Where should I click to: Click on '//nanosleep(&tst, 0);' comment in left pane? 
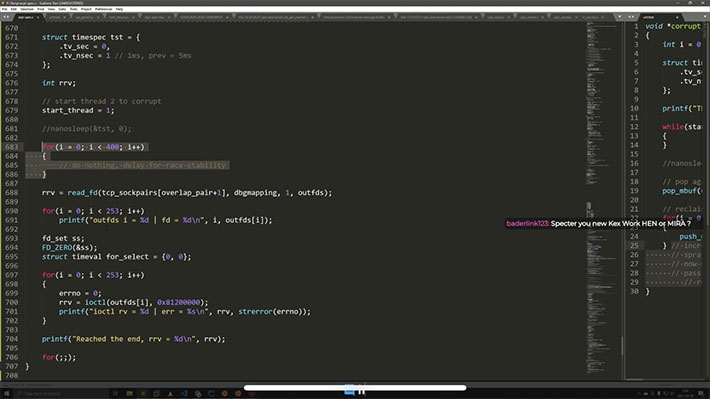[86, 129]
